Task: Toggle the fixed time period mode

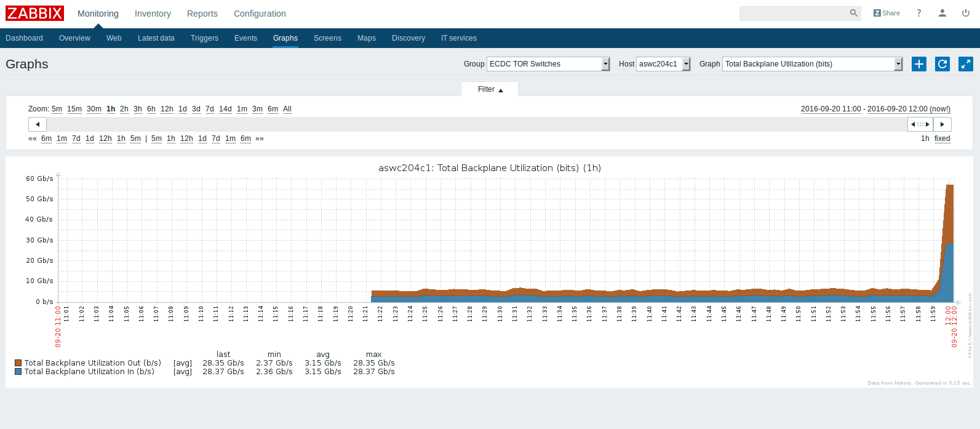Action: (x=942, y=138)
